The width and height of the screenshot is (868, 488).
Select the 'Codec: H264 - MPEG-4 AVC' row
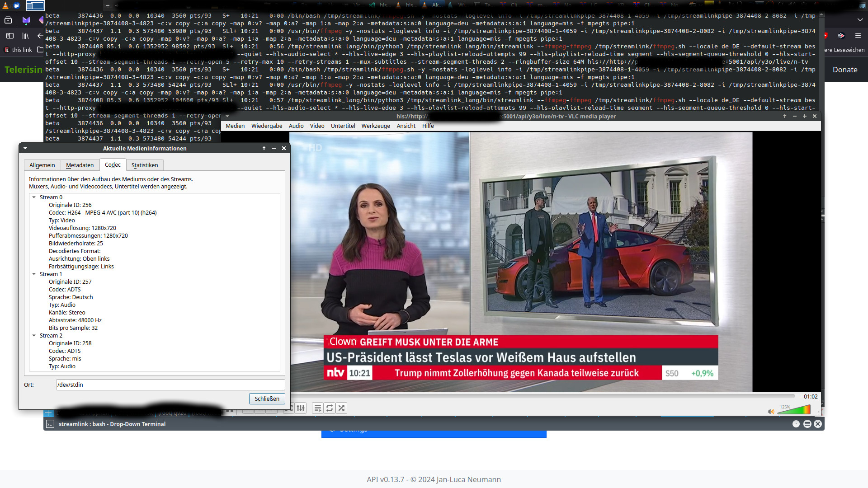(x=103, y=213)
